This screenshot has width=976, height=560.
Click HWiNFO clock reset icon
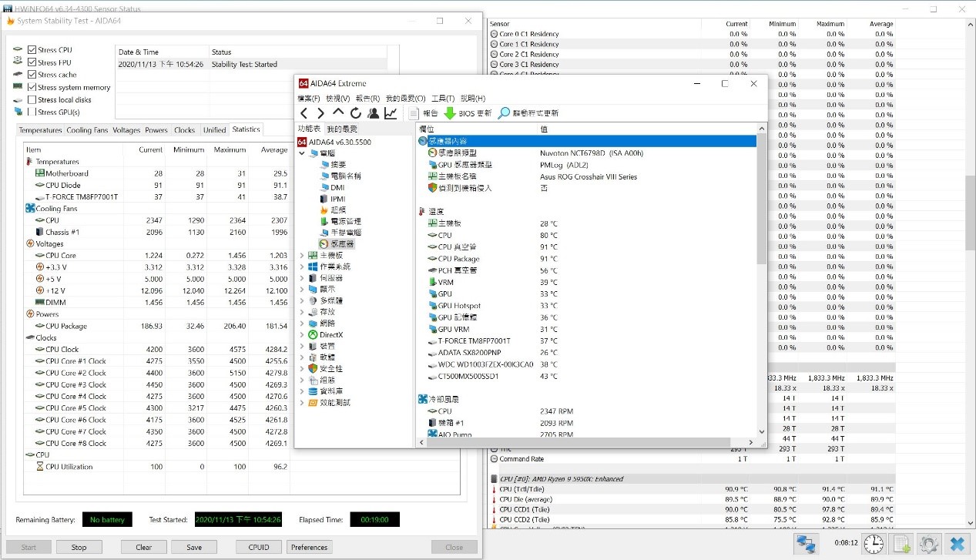(x=874, y=544)
